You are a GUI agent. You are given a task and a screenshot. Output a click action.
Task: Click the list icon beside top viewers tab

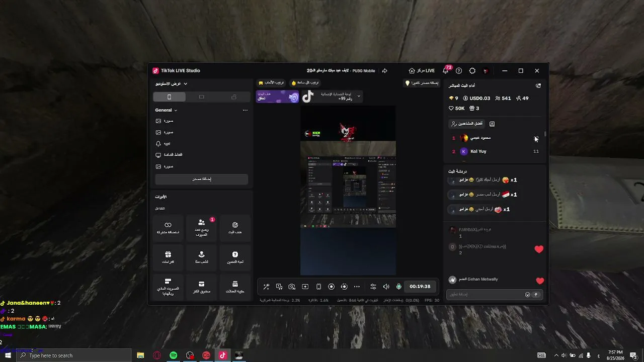tap(492, 124)
